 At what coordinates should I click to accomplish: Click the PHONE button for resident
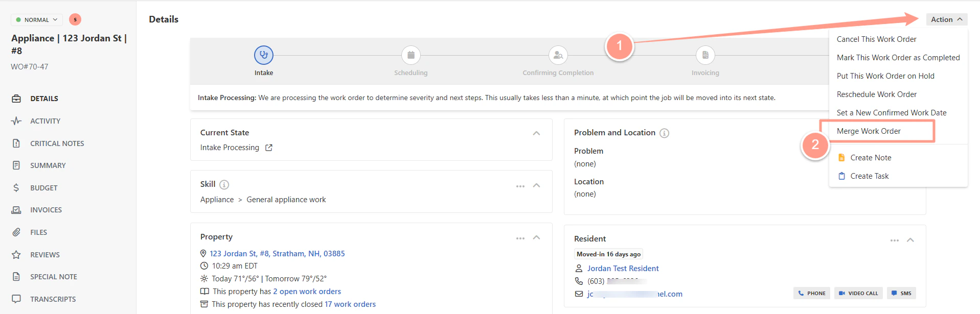(812, 293)
